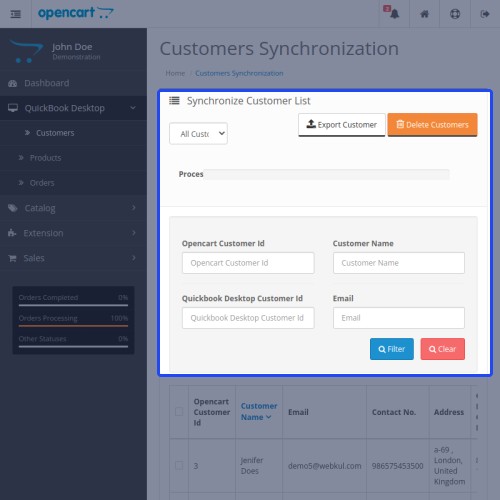Click the Filter button
The image size is (500, 500).
point(392,349)
